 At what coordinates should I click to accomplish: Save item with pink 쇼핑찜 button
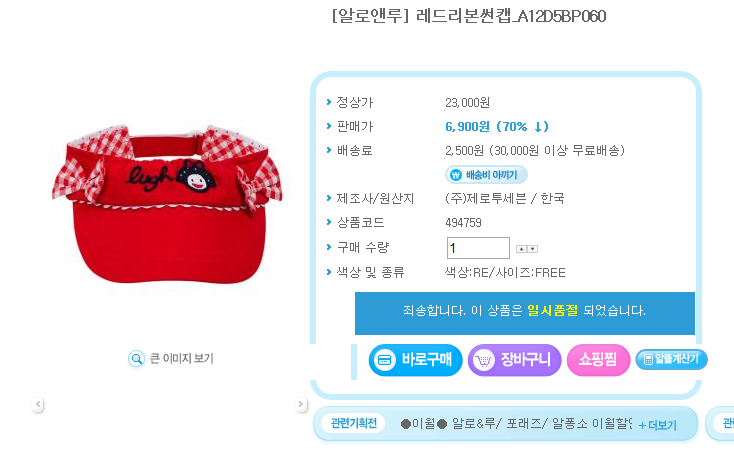click(x=598, y=360)
